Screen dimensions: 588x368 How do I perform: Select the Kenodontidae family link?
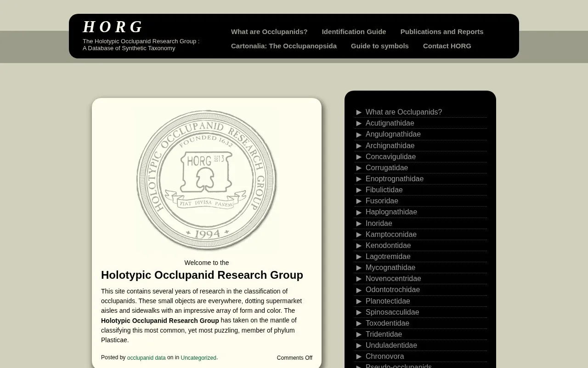click(388, 245)
